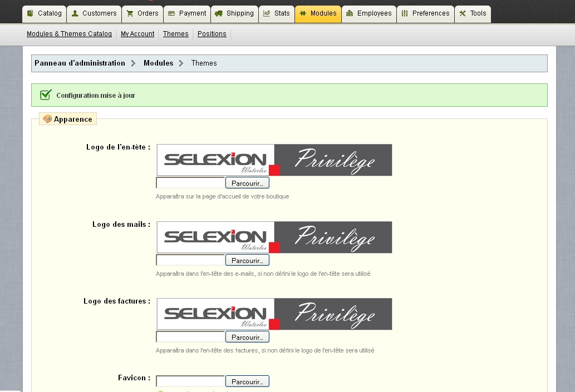Click the header logo Selexion preview image

click(274, 160)
